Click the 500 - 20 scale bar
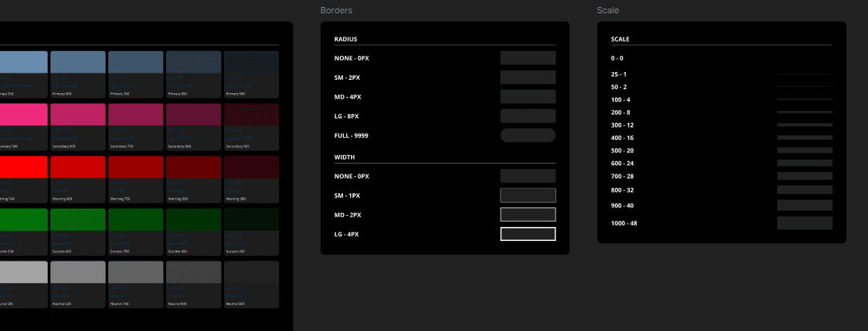868x331 pixels. (x=805, y=150)
